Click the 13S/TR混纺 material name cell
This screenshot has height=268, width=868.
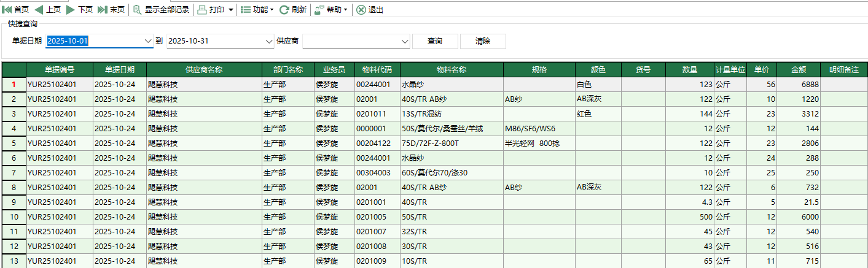(452, 113)
